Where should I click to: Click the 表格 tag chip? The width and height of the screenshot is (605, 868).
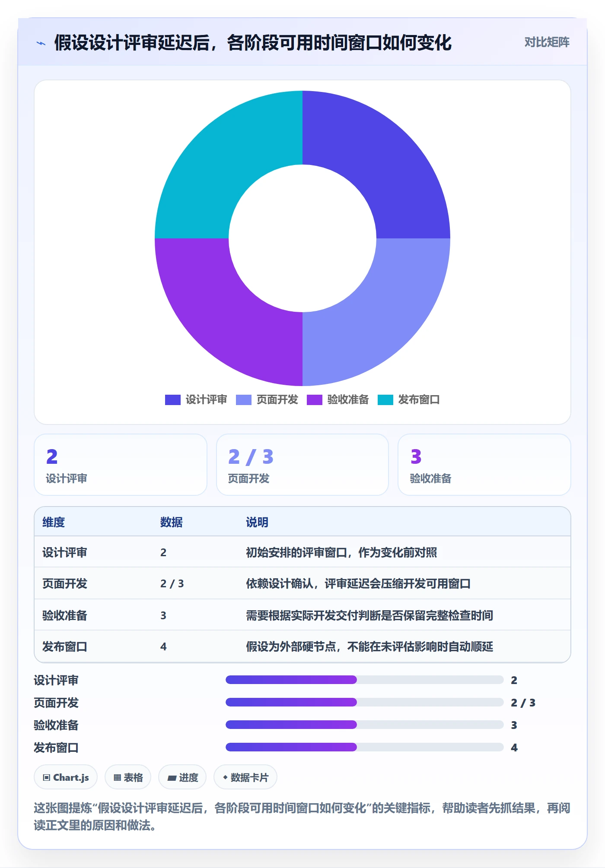coord(128,777)
